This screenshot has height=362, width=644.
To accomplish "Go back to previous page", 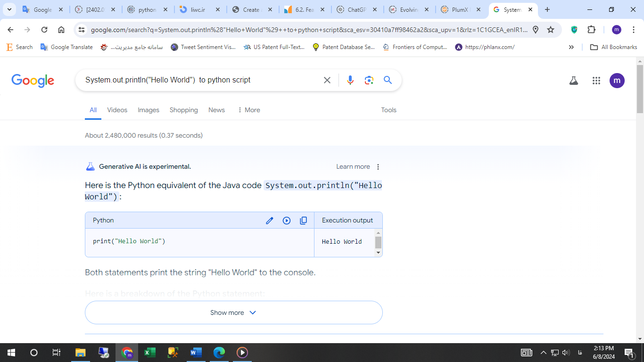I will click(x=10, y=30).
